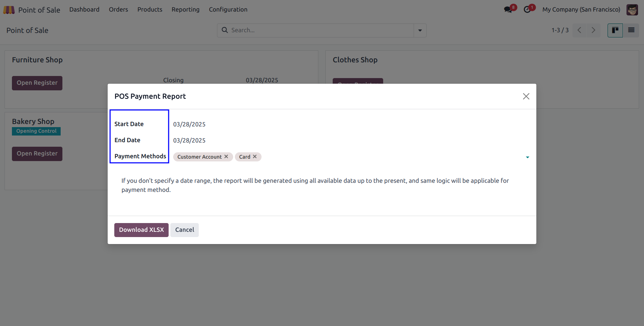Viewport: 644px width, 326px height.
Task: Open the Configuration menu
Action: pyautogui.click(x=228, y=9)
